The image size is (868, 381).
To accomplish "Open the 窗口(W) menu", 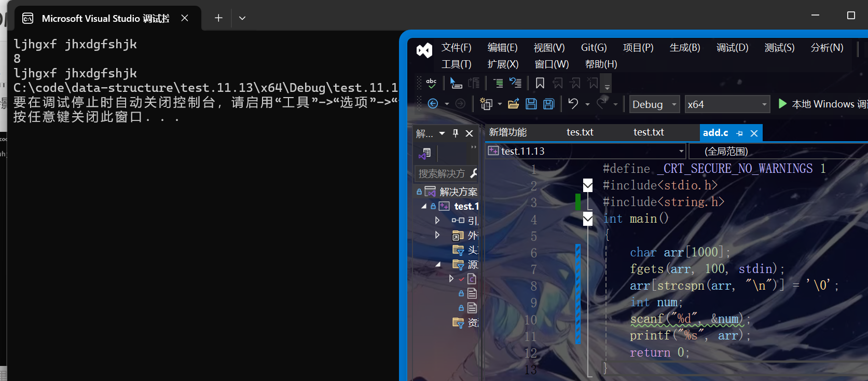I will click(552, 64).
